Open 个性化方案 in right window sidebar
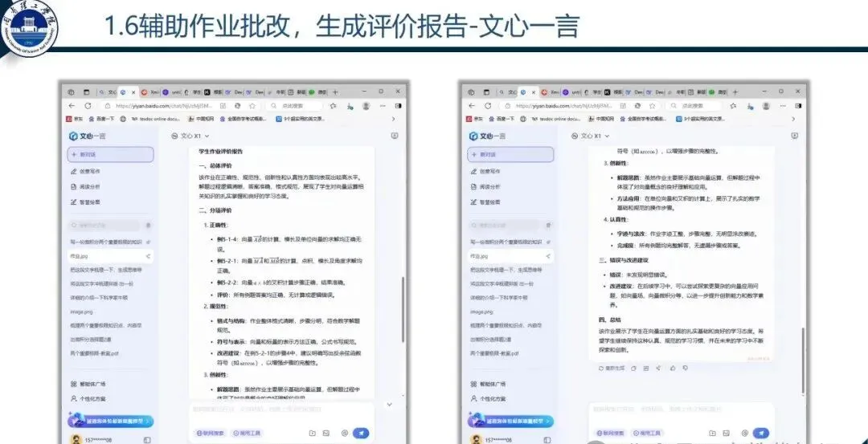This screenshot has height=444, width=868. click(488, 398)
